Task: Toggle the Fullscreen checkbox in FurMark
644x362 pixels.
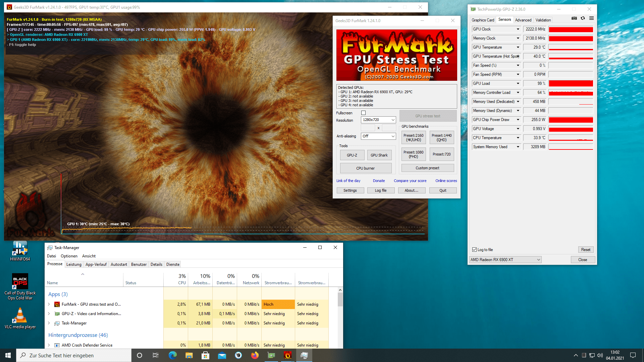Action: point(363,113)
